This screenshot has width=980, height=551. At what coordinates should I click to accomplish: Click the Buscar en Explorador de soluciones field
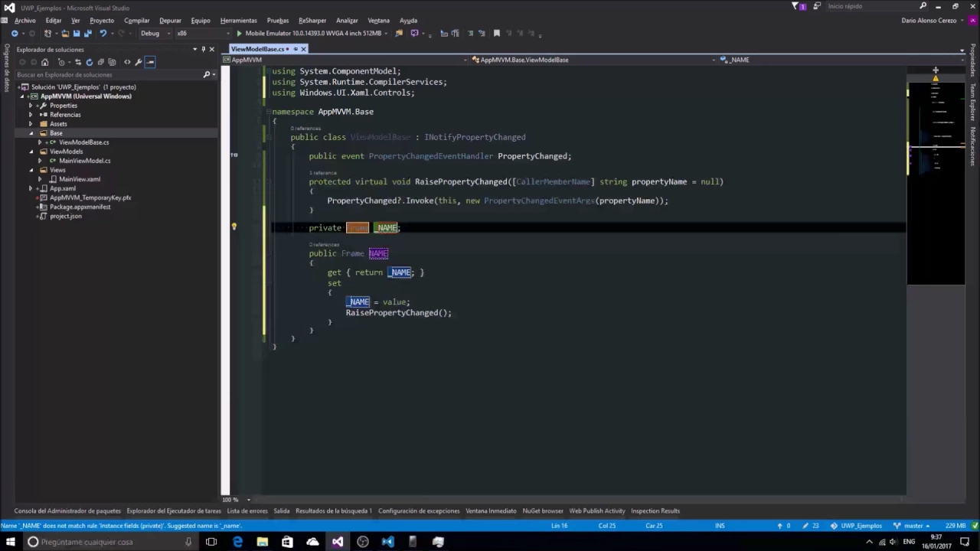coord(107,75)
